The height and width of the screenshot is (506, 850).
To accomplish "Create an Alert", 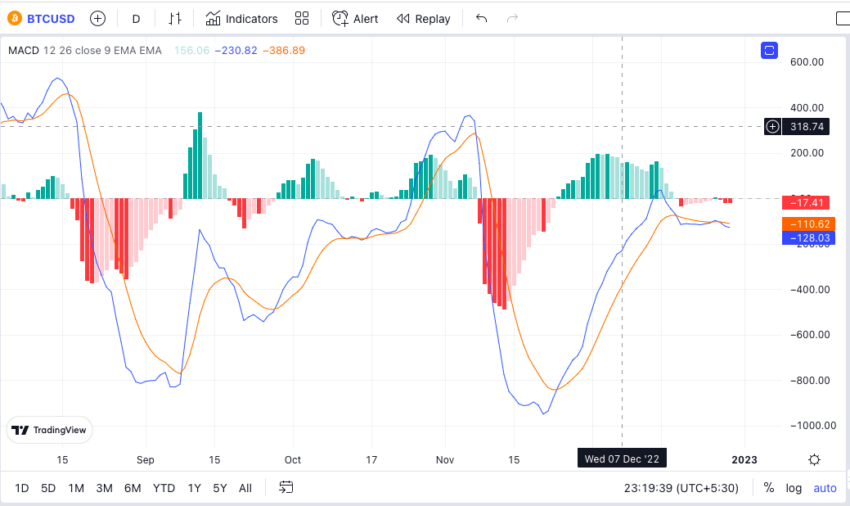I will pos(355,18).
